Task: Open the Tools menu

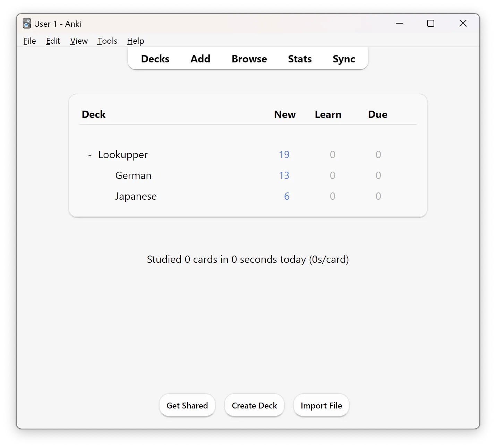Action: (x=107, y=41)
